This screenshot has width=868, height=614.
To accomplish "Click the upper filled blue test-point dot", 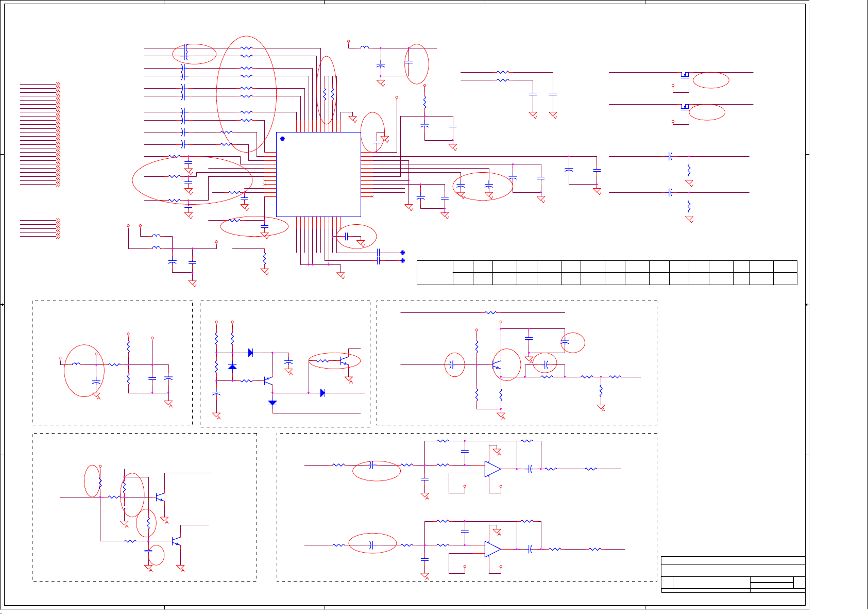I will pyautogui.click(x=403, y=253).
